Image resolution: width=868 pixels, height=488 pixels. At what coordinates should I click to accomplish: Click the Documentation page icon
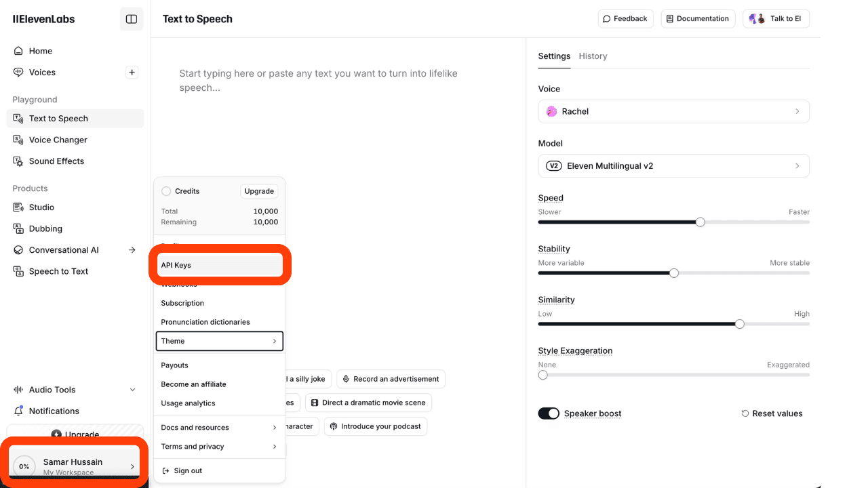coord(670,19)
